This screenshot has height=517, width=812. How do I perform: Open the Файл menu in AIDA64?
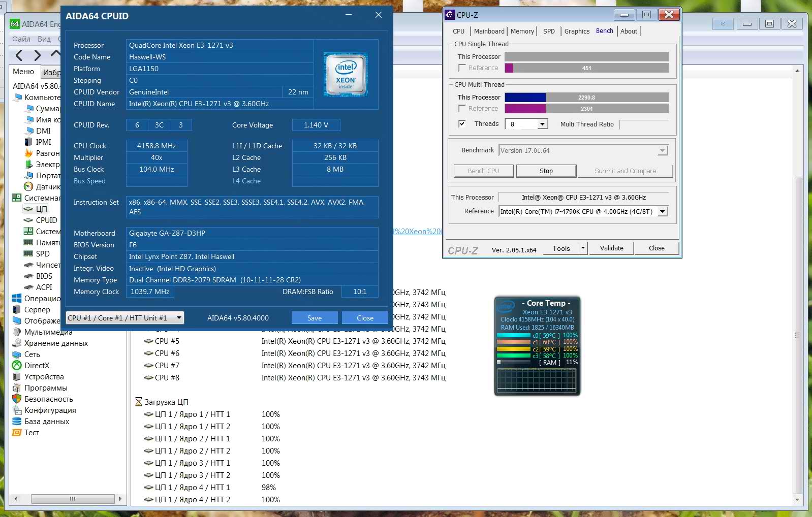[x=21, y=39]
